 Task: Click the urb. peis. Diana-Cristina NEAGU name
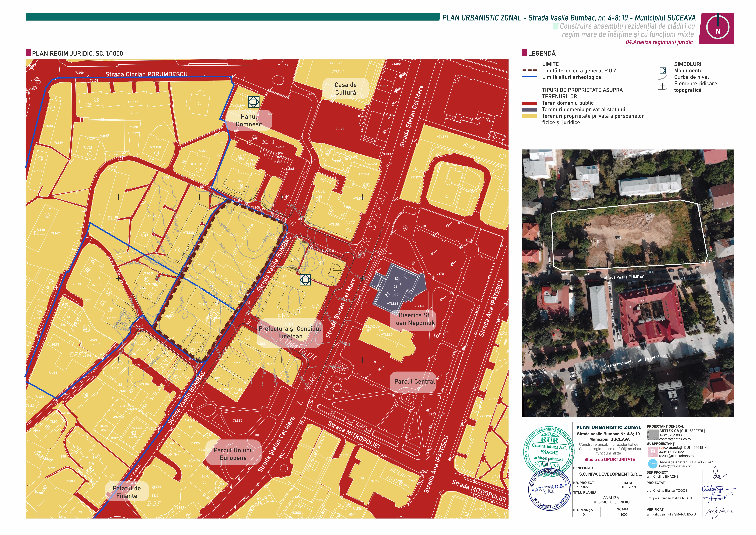coord(670,498)
